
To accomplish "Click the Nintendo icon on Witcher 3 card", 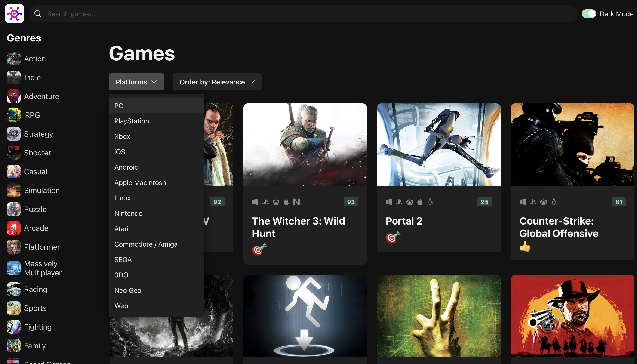I will pos(296,202).
